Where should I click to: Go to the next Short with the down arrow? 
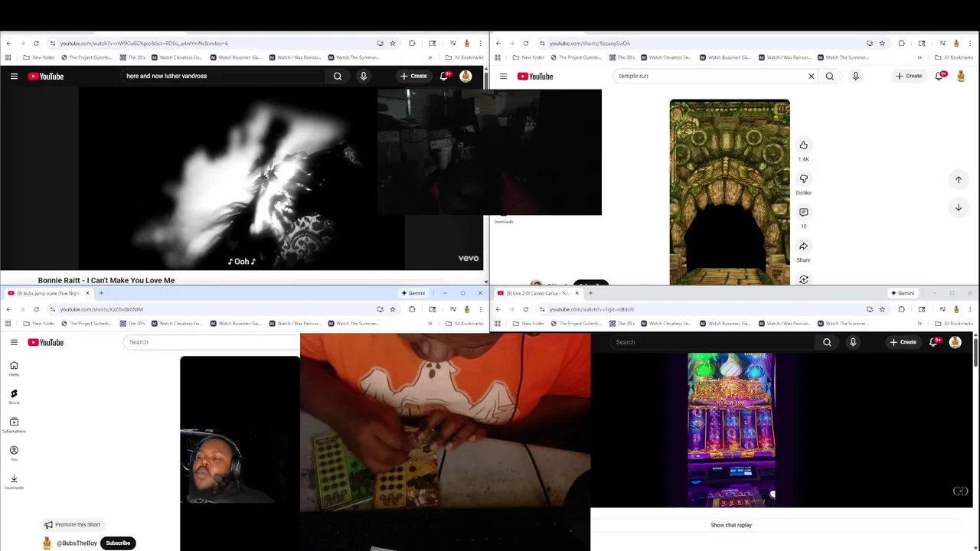(x=959, y=207)
